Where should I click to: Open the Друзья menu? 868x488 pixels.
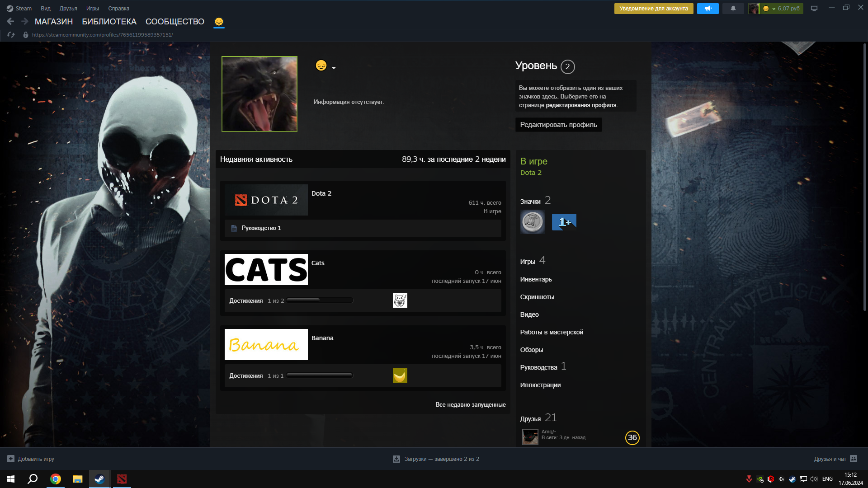68,9
